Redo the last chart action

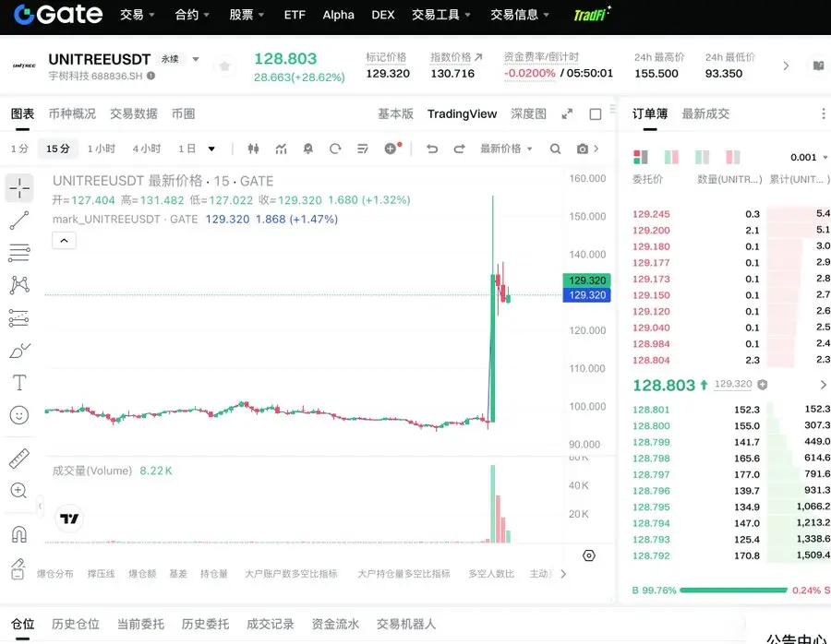pos(460,149)
